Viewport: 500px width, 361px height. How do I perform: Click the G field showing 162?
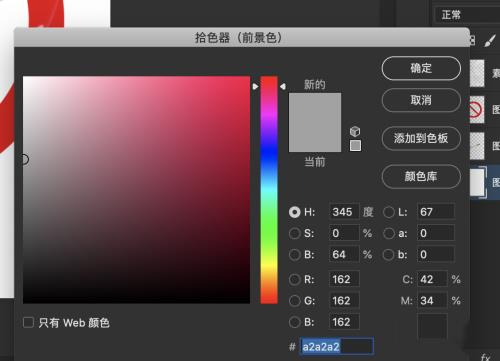344,301
